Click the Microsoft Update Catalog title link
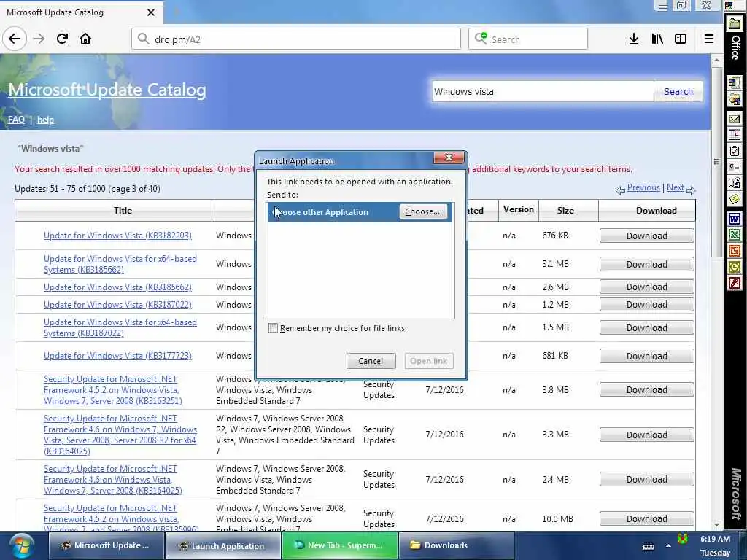The image size is (747, 560). 107,90
